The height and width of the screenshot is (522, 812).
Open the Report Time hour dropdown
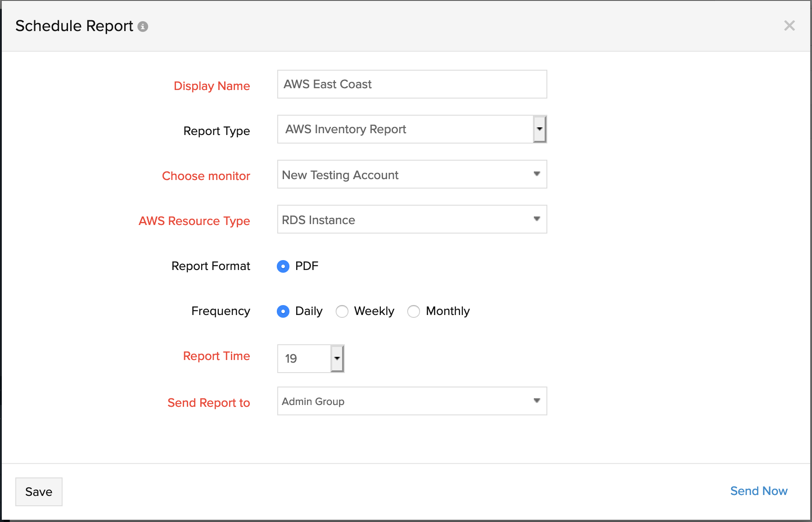[311, 359]
